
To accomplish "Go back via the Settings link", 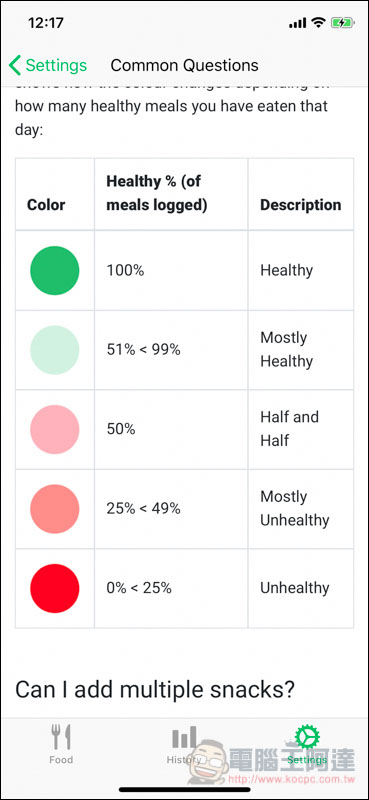I will pyautogui.click(x=56, y=65).
